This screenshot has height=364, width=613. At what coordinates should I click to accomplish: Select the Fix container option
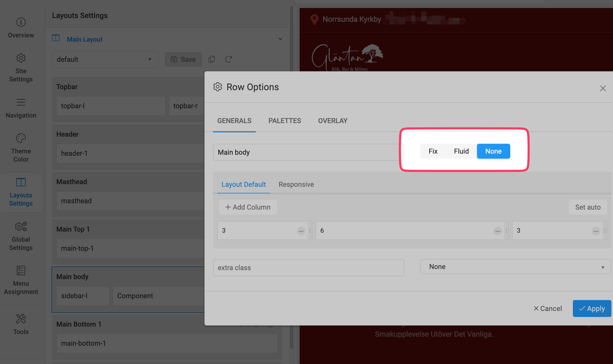[433, 151]
